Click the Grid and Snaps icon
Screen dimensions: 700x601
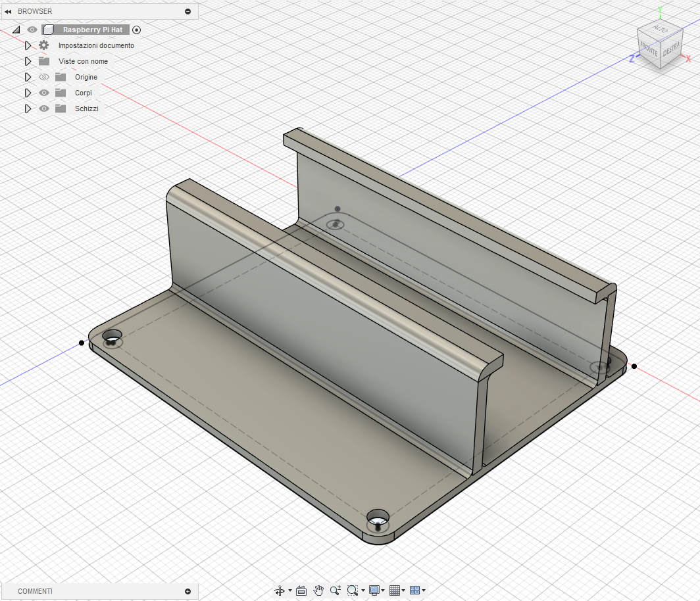click(x=395, y=590)
